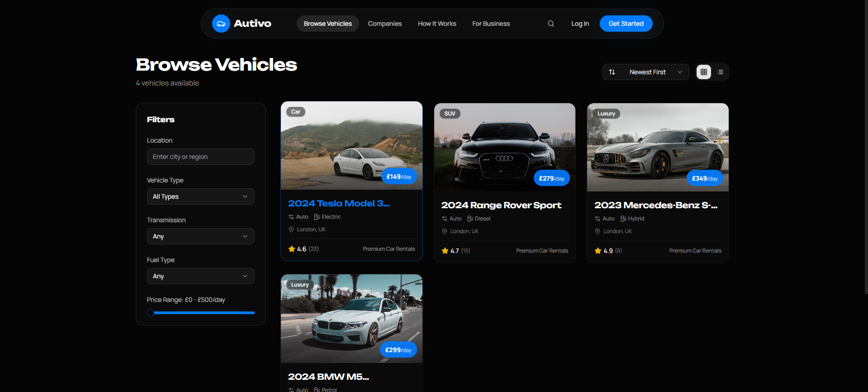Click the Log In link
This screenshot has width=868, height=392.
(x=580, y=24)
